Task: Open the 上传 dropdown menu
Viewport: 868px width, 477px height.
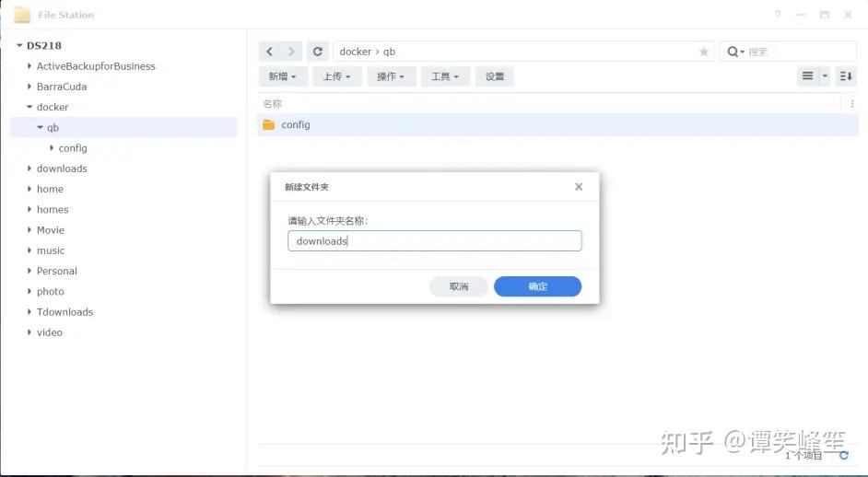Action: coord(336,76)
